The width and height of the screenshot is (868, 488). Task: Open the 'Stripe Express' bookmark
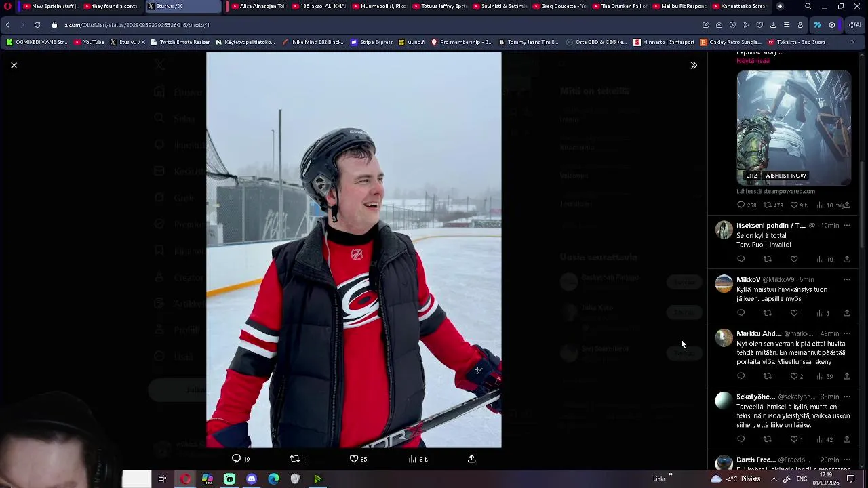372,42
